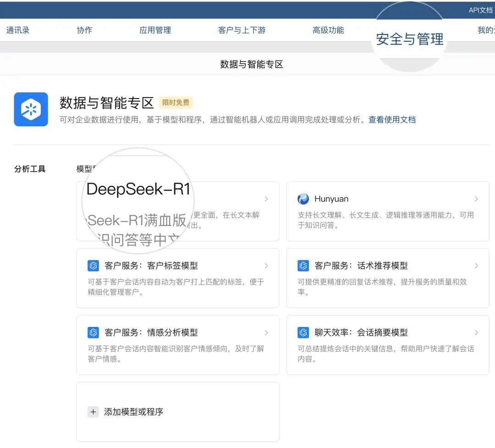Image resolution: width=495 pixels, height=448 pixels.
Task: Open the 客户标签模型 card chevron
Action: tap(266, 265)
